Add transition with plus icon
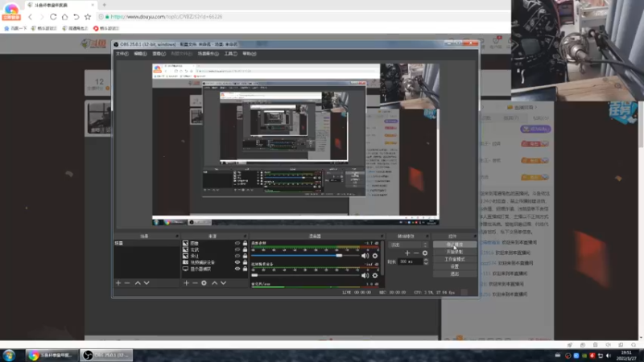 pyautogui.click(x=407, y=253)
